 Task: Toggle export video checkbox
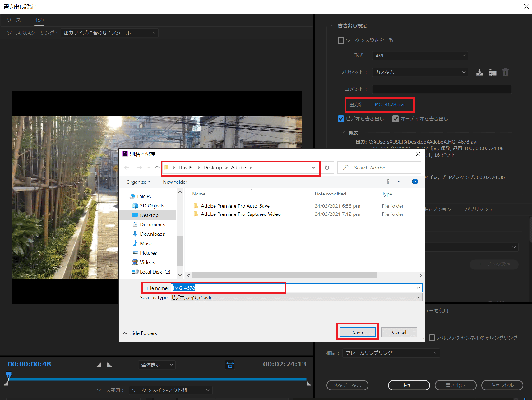341,118
